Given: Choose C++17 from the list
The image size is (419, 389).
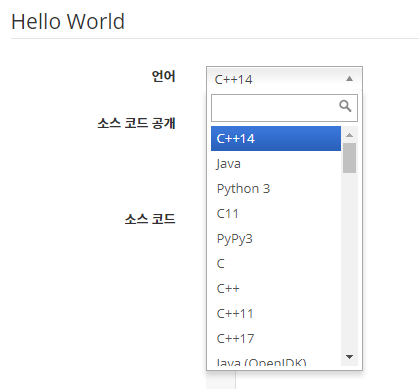Looking at the screenshot, I should pyautogui.click(x=276, y=338).
